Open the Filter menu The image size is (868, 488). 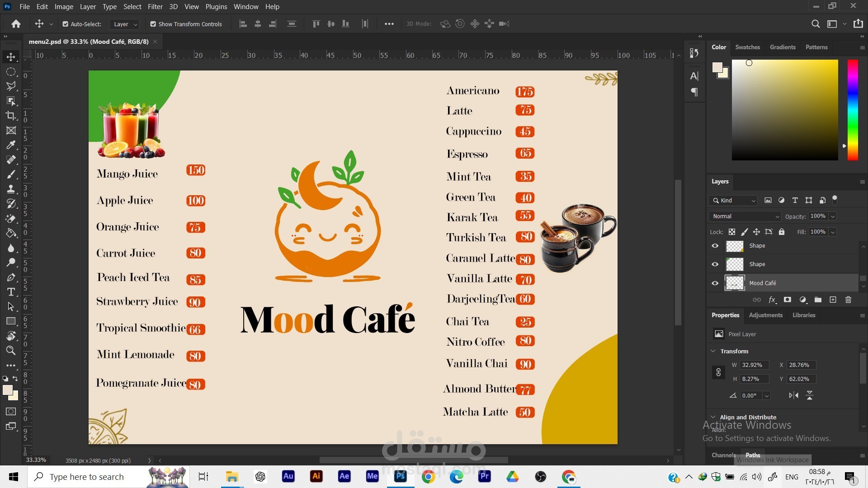click(x=155, y=7)
